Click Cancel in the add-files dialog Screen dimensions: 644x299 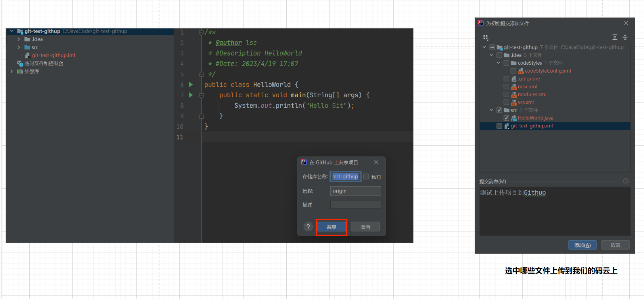[x=615, y=245]
